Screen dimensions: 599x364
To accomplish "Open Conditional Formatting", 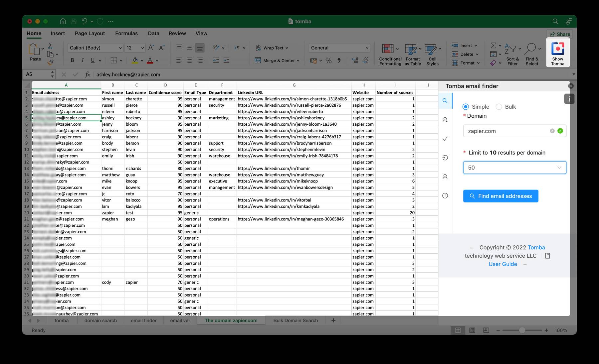I will 390,54.
